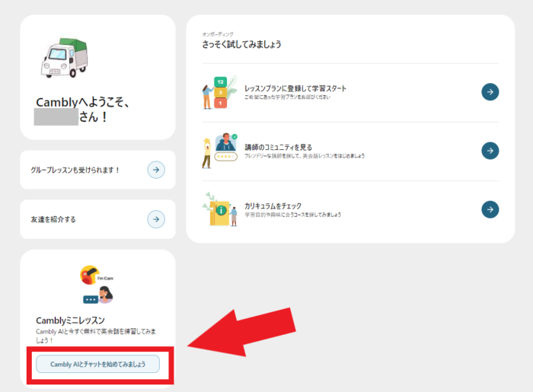Click 学習目的や興味に合うコース subtitle text
Viewport: 533px width, 392px height.
point(292,215)
